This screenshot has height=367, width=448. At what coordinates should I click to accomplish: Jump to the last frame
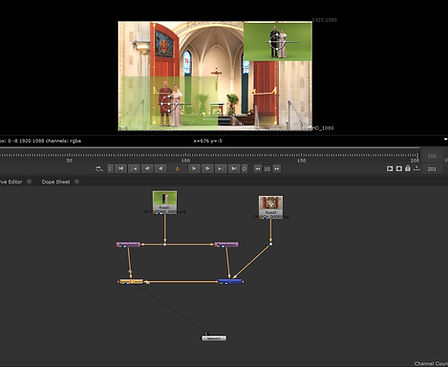[234, 169]
